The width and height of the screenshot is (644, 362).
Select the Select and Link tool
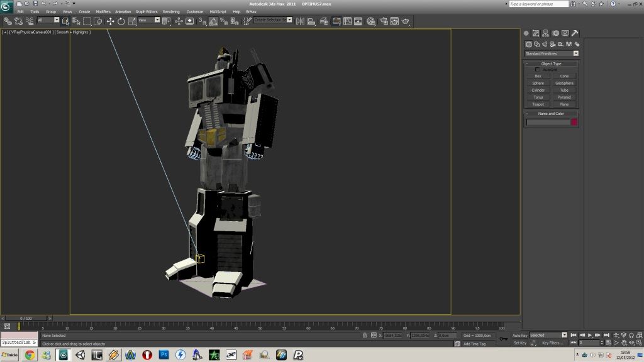click(8, 21)
